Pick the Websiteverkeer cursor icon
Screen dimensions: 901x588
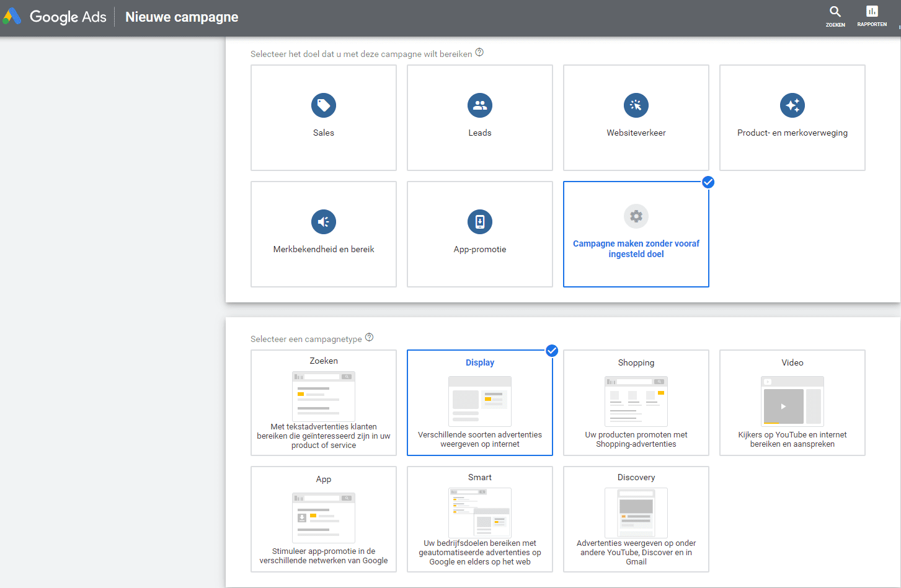tap(636, 105)
